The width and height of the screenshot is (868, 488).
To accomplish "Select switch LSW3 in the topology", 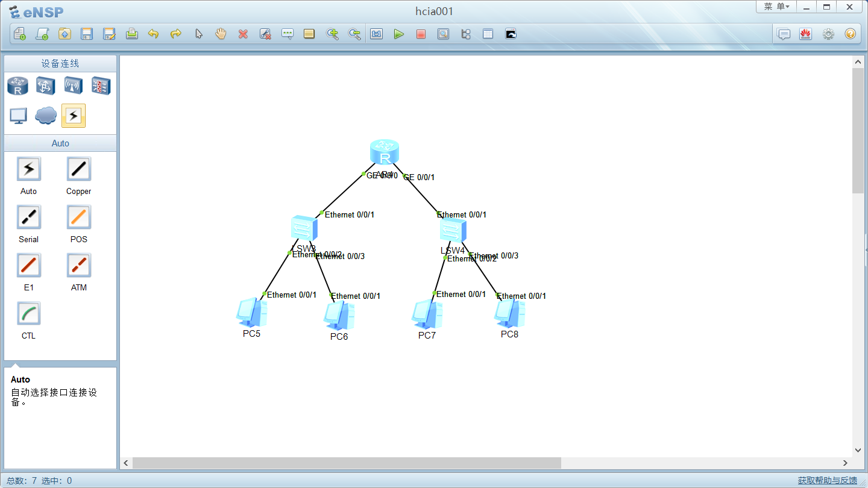I will pyautogui.click(x=303, y=228).
